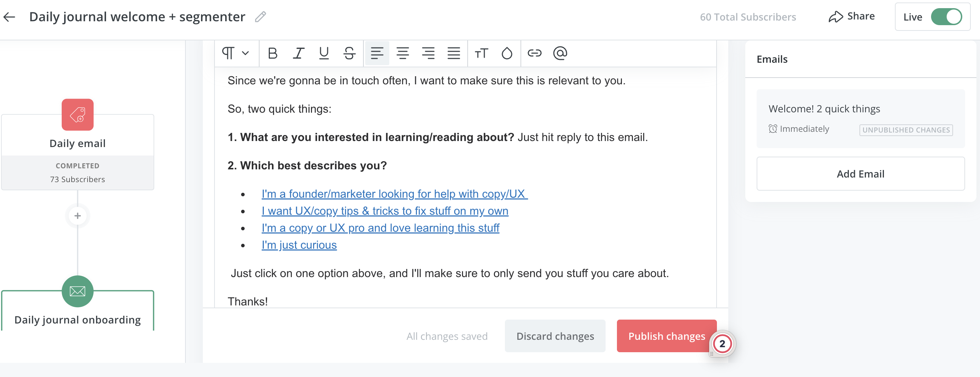This screenshot has height=377, width=980.
Task: Click the Immediately delay clock icon
Action: pyautogui.click(x=773, y=129)
